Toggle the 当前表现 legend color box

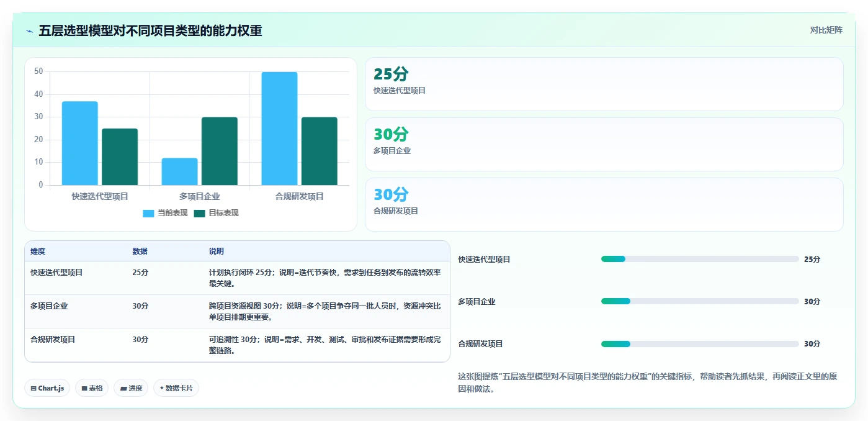point(148,213)
